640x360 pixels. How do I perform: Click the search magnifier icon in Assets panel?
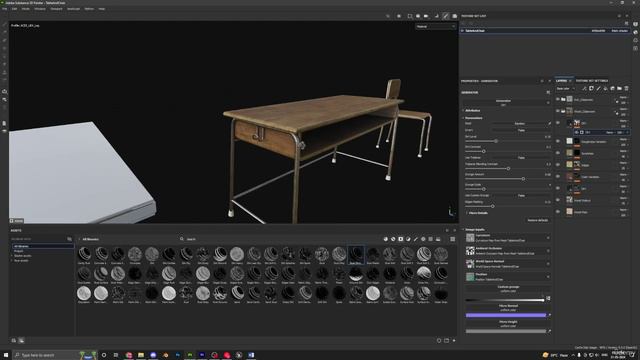pos(182,239)
